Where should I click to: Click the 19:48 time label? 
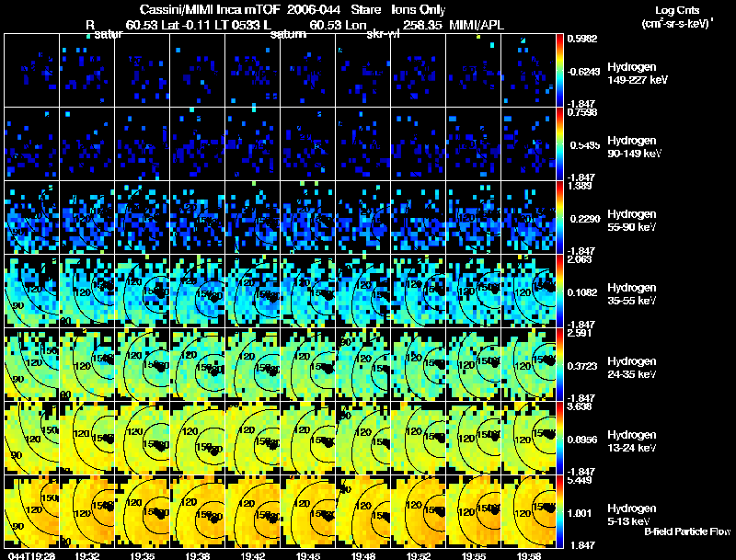(x=362, y=555)
